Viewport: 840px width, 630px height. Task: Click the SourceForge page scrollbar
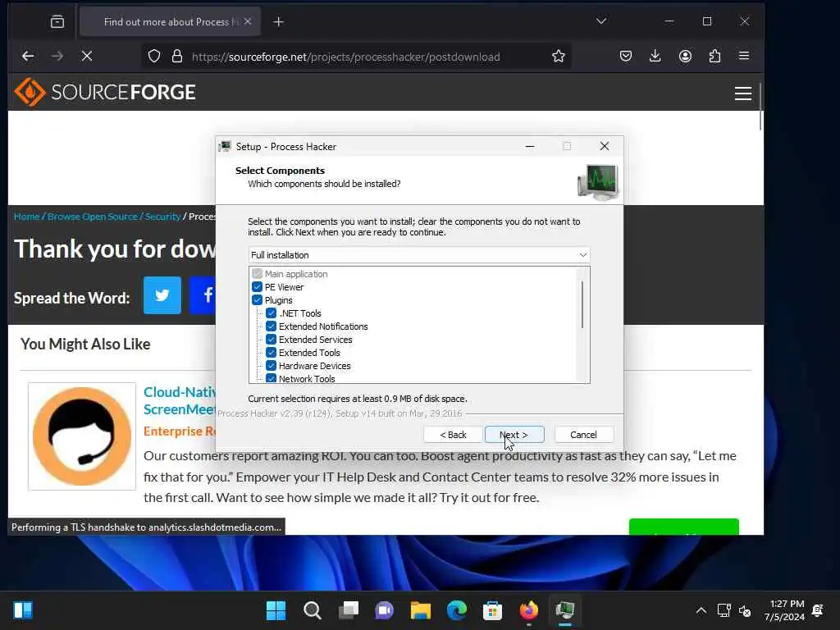pos(760,107)
